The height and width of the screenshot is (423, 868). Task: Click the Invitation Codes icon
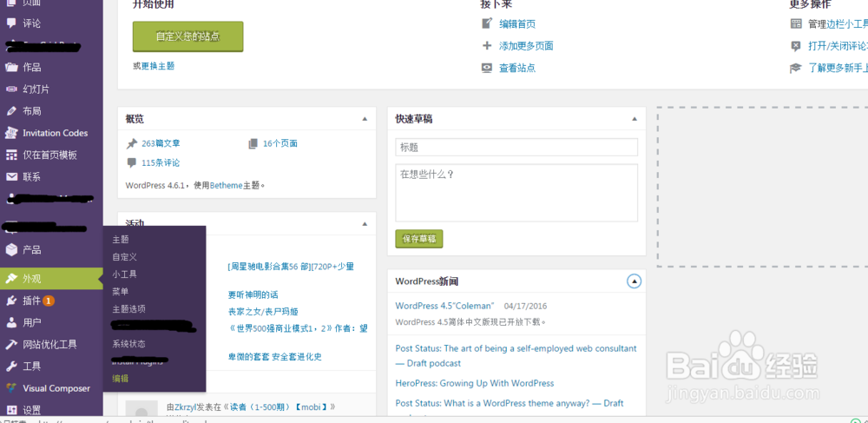[x=11, y=134]
